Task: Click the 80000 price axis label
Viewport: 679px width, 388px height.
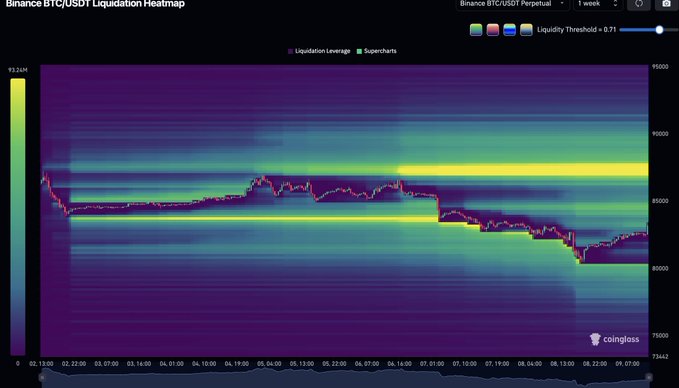Action: (660, 268)
